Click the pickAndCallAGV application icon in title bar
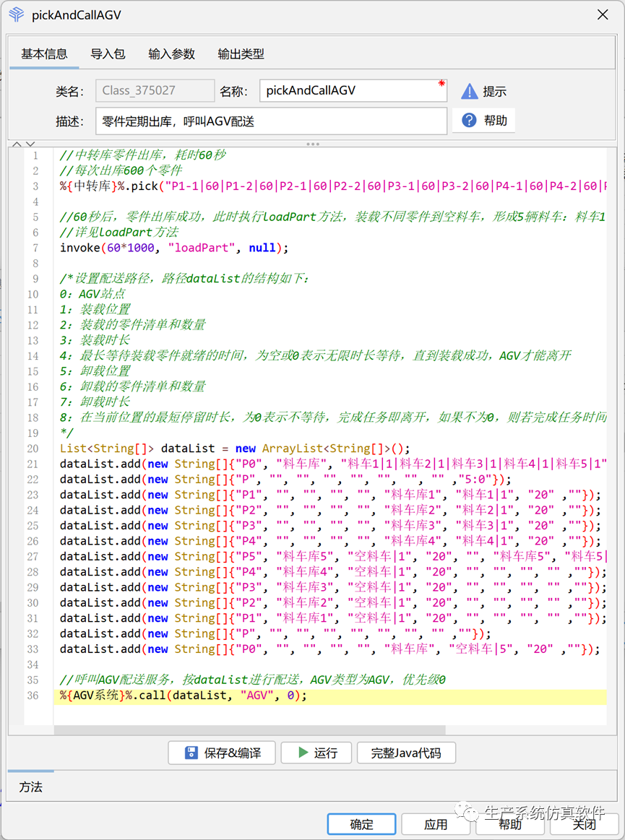Image resolution: width=625 pixels, height=840 pixels. pyautogui.click(x=16, y=14)
